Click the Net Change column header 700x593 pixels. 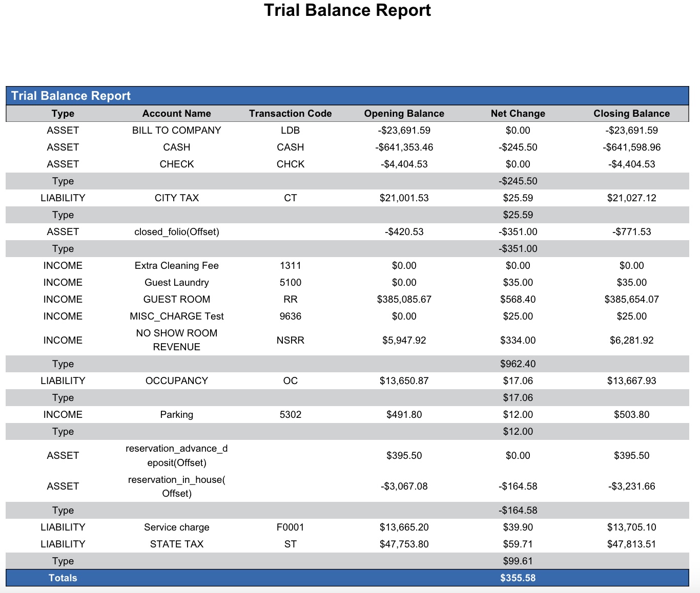pos(518,114)
